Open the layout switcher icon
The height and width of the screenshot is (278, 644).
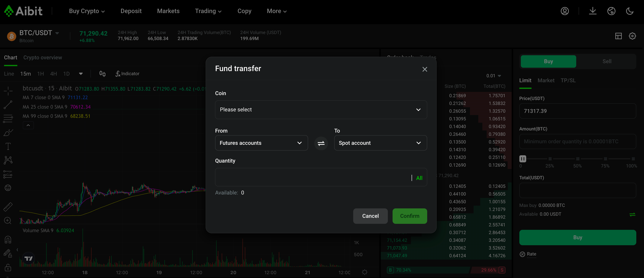click(618, 36)
